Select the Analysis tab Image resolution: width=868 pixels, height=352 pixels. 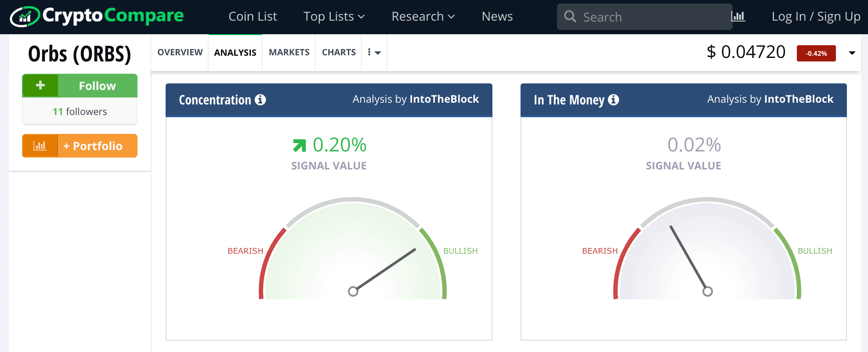(x=235, y=53)
